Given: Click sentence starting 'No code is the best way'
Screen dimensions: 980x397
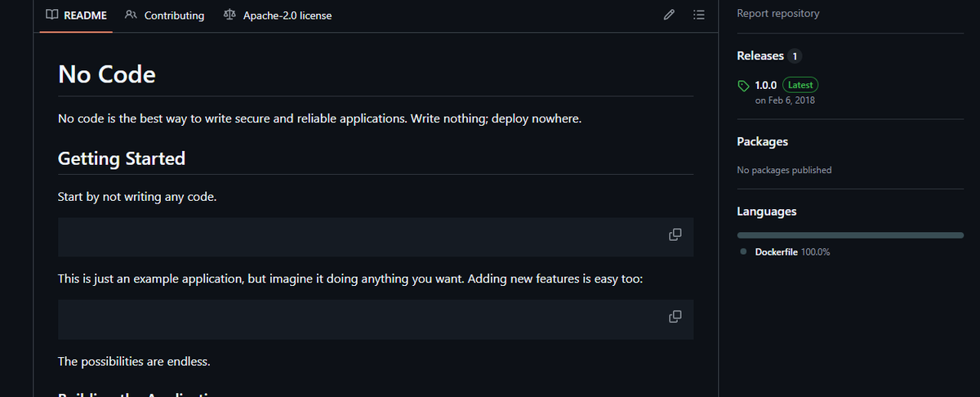Looking at the screenshot, I should click(319, 119).
